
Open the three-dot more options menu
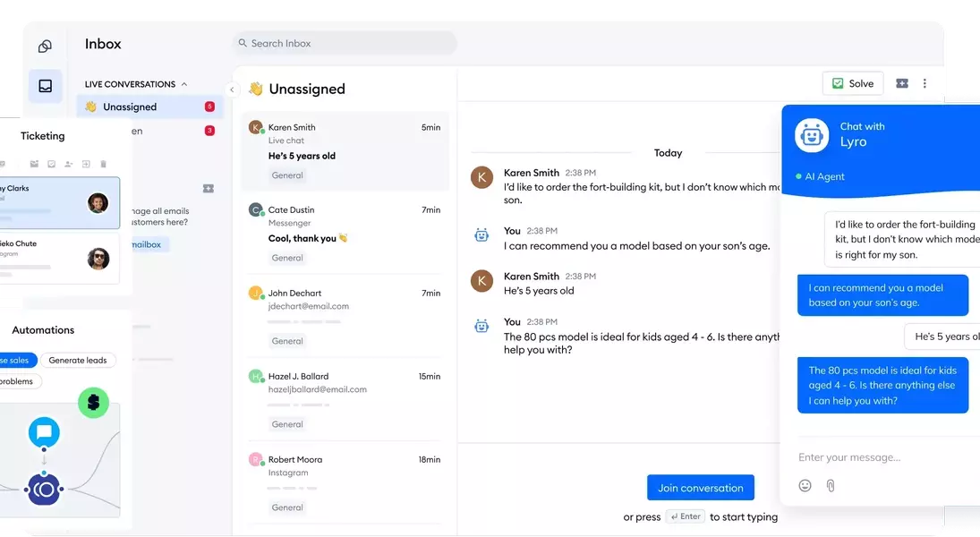click(925, 83)
